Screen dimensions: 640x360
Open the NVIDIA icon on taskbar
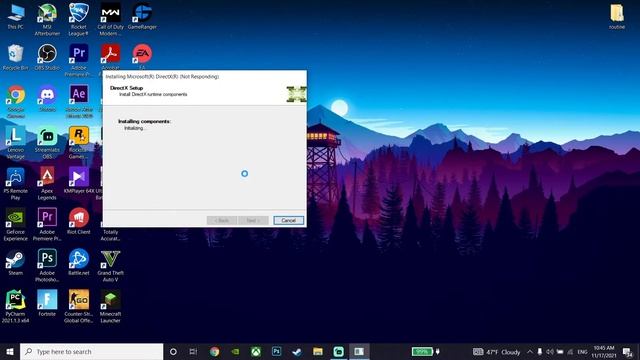[x=235, y=351]
